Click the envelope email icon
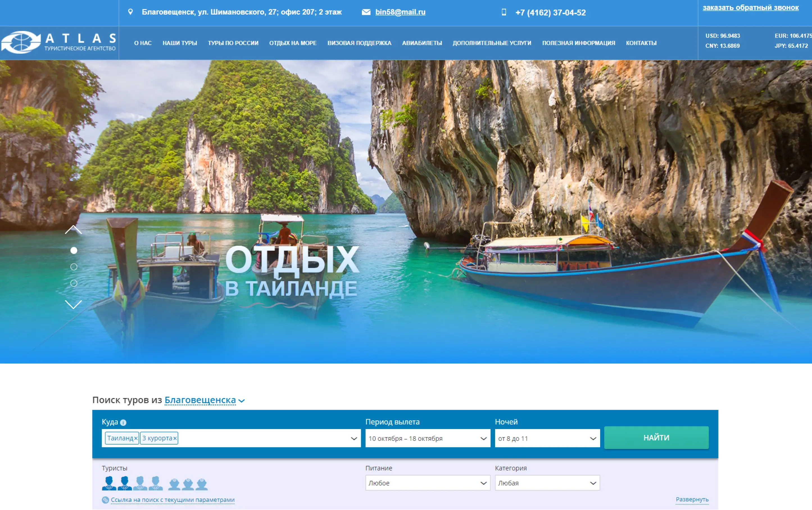 click(x=366, y=12)
